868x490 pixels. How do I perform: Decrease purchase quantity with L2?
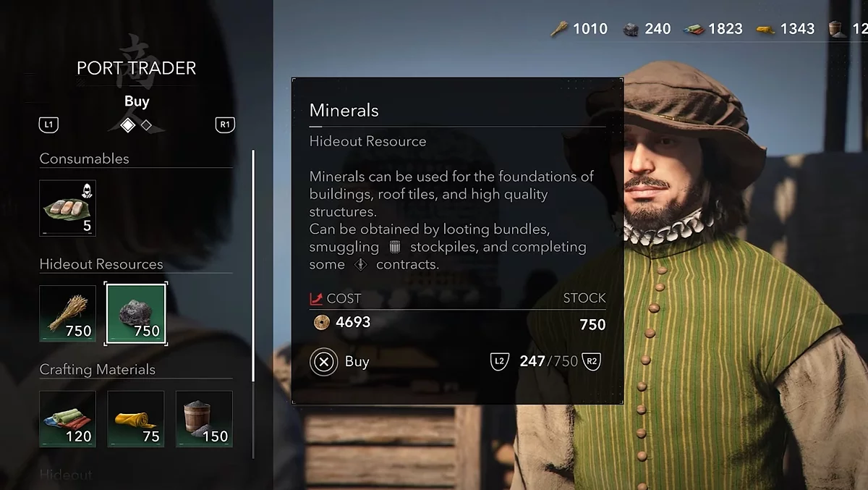click(500, 361)
